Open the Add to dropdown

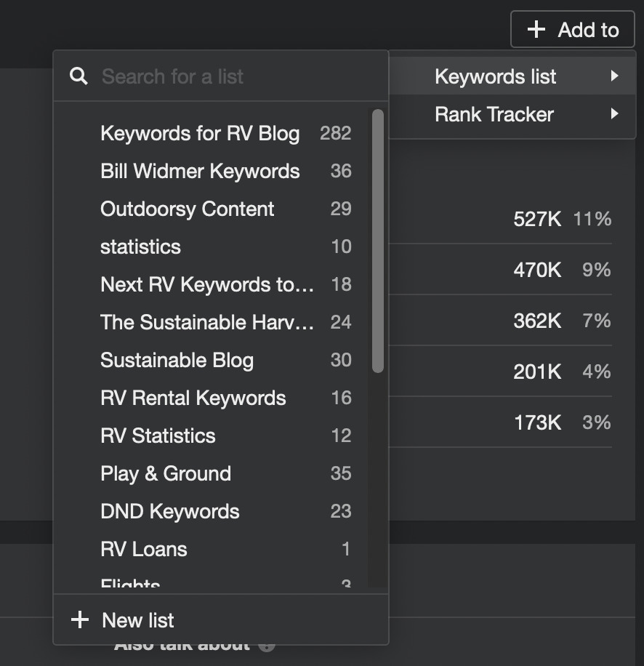click(x=573, y=30)
